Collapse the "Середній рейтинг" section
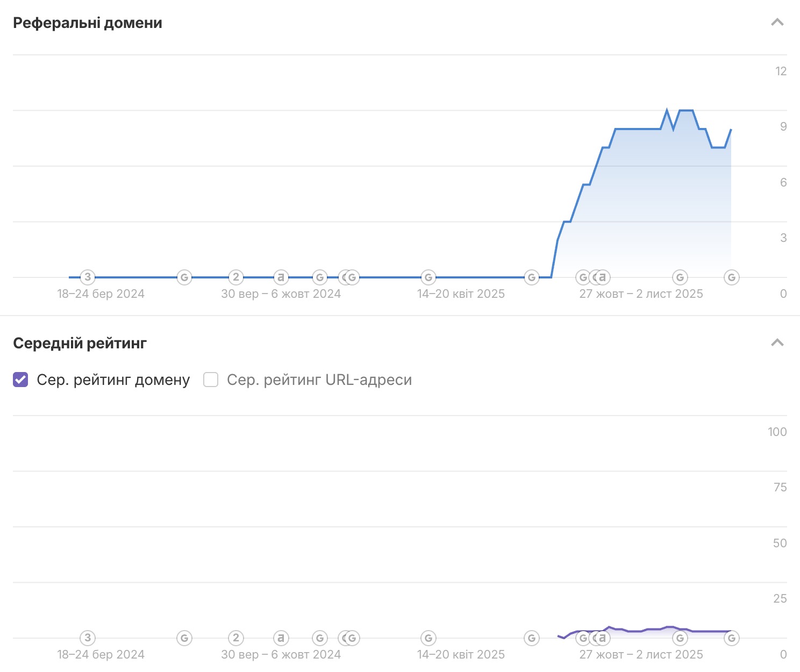800x672 pixels. coord(777,343)
